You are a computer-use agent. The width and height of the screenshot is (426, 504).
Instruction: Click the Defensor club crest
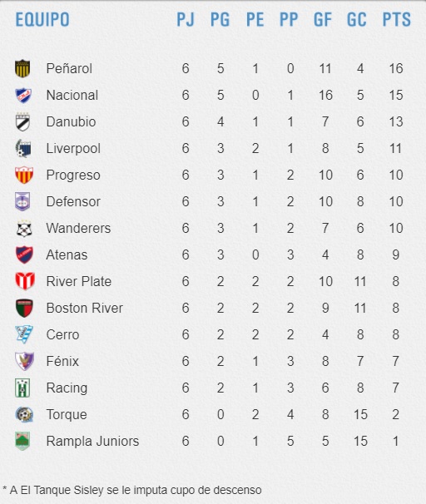[x=22, y=201]
